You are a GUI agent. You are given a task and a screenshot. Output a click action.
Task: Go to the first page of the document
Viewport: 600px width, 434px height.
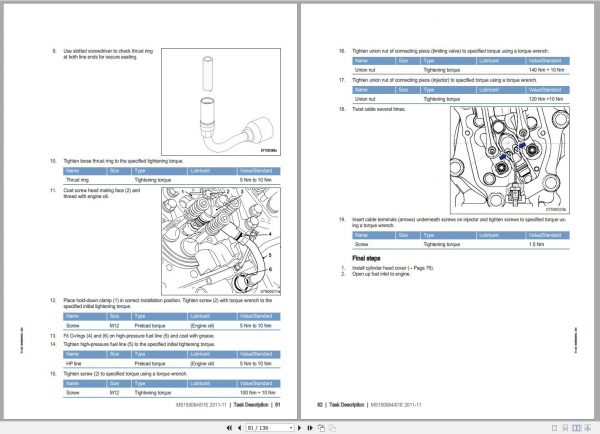pyautogui.click(x=229, y=428)
